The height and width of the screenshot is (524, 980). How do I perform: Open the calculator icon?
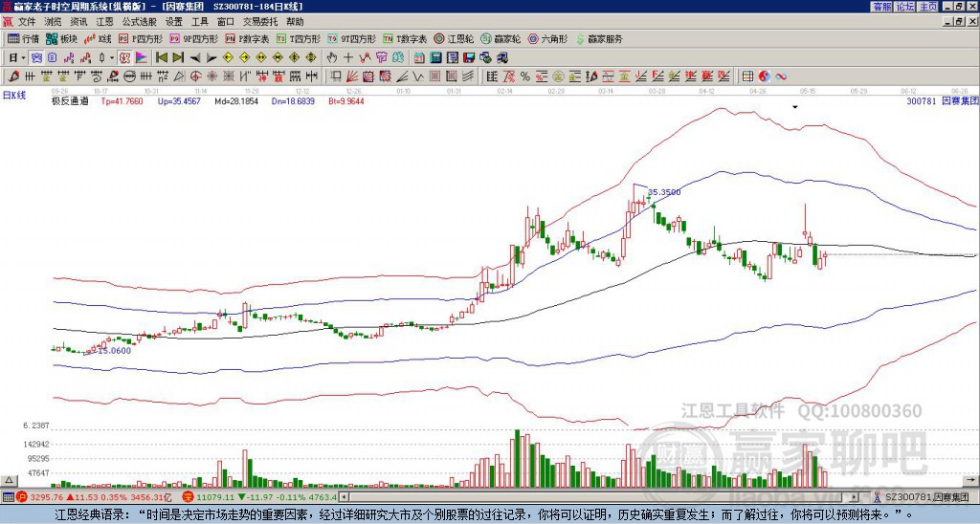coord(435,58)
